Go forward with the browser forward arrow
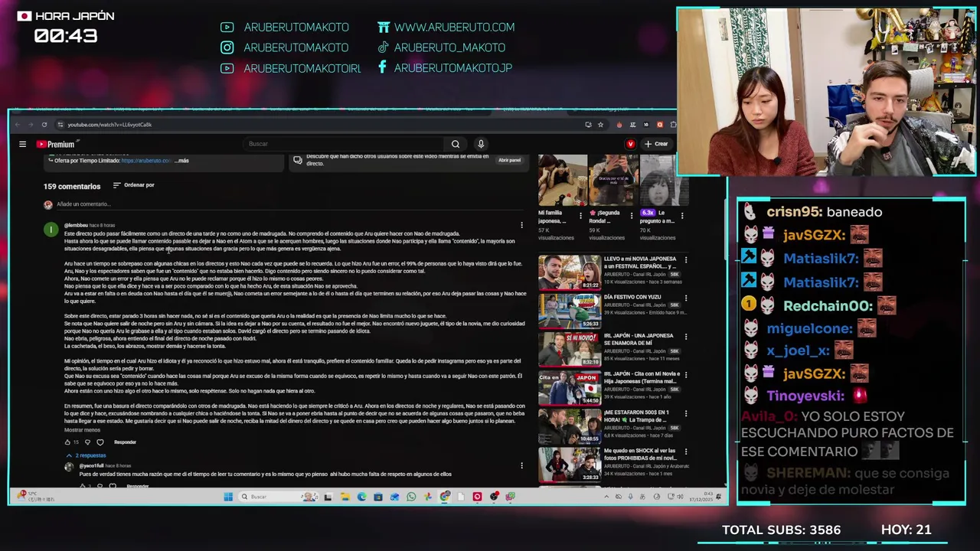Viewport: 980px width, 551px height. [31, 125]
